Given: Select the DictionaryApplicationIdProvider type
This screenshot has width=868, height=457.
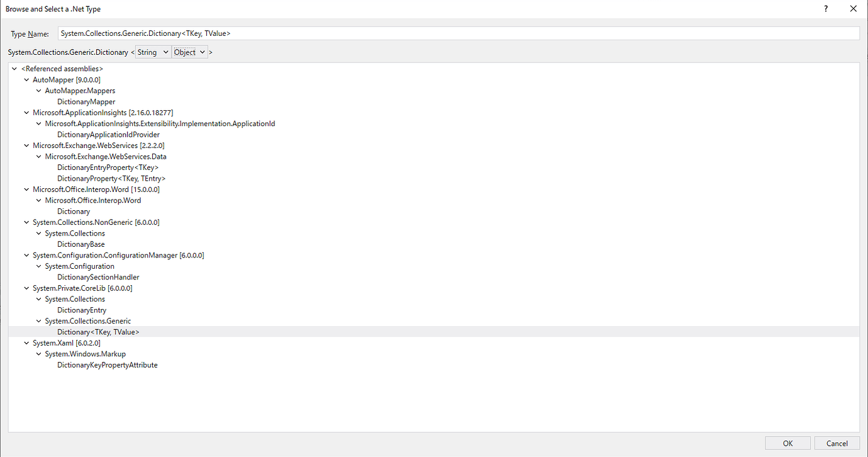Looking at the screenshot, I should [109, 134].
